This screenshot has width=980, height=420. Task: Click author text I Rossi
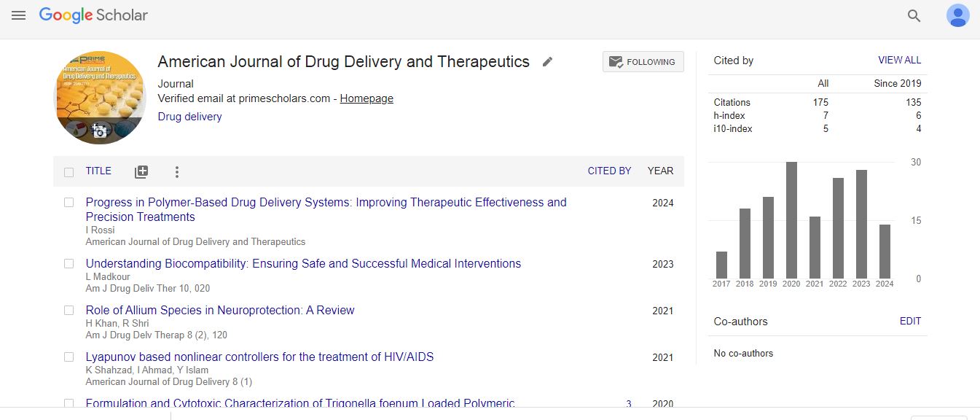coord(100,230)
